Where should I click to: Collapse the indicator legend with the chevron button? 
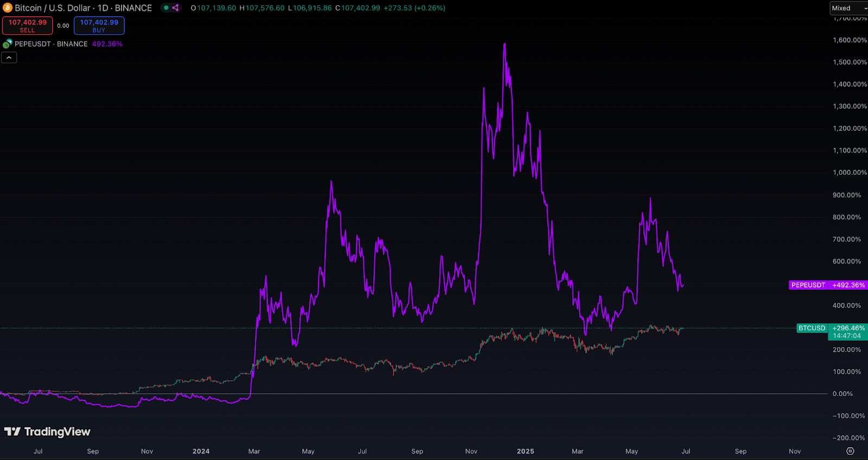coord(9,58)
